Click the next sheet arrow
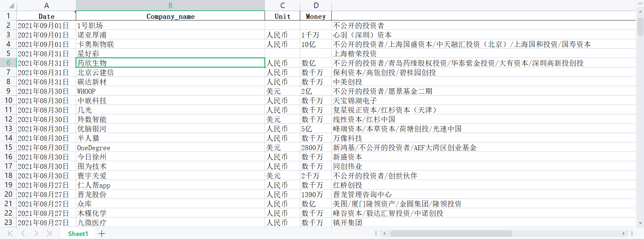 click(36, 233)
